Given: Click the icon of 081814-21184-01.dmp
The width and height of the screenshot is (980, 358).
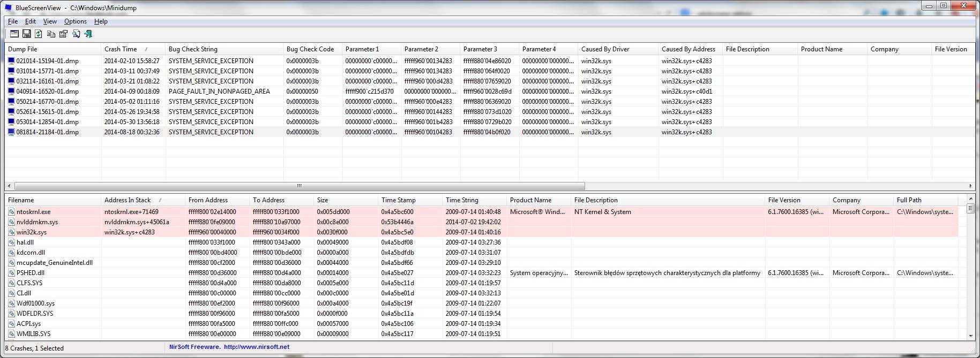Looking at the screenshot, I should [11, 132].
